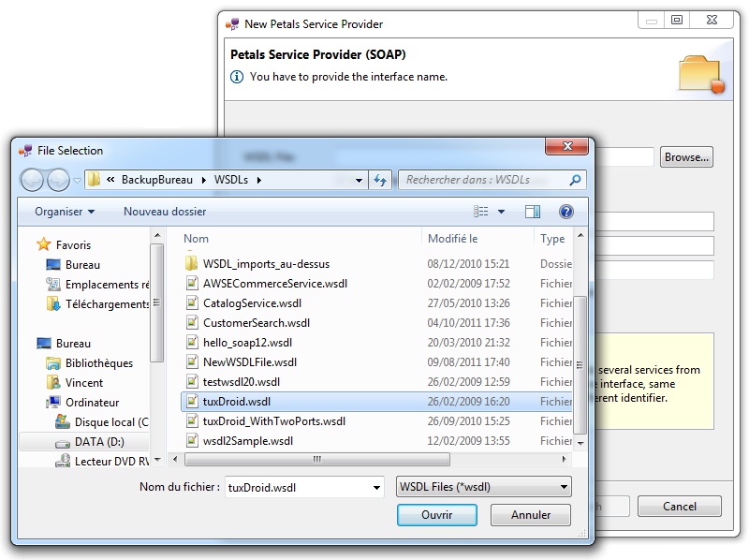Click the refresh button beside the address bar

[380, 180]
